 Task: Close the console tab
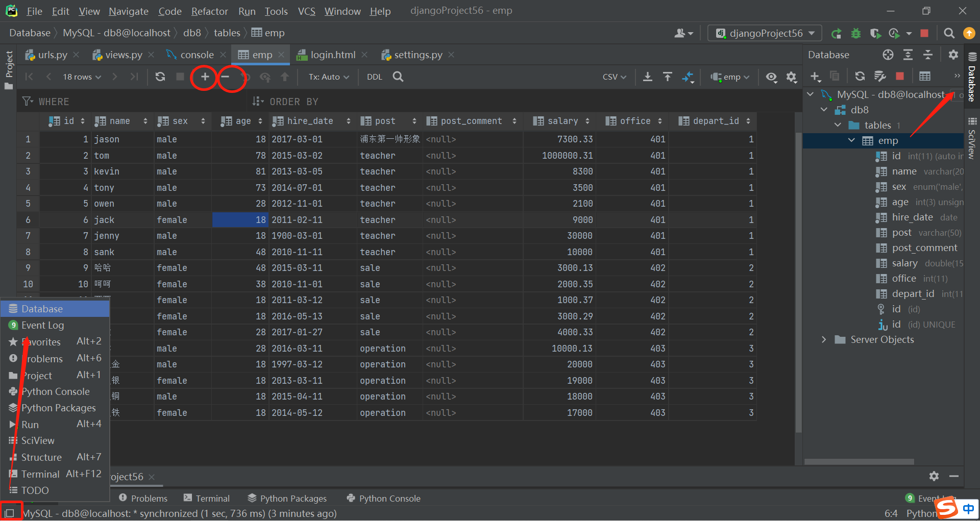click(x=223, y=55)
